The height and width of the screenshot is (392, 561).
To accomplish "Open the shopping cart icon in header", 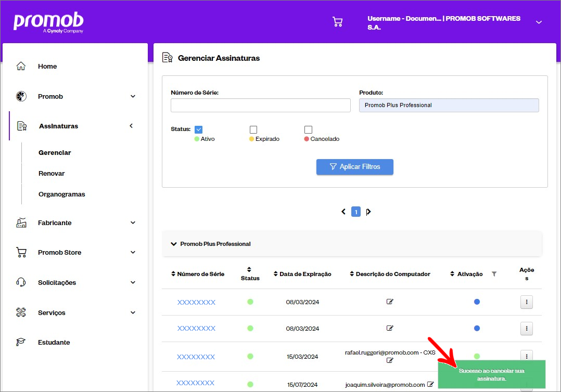I will click(x=337, y=22).
